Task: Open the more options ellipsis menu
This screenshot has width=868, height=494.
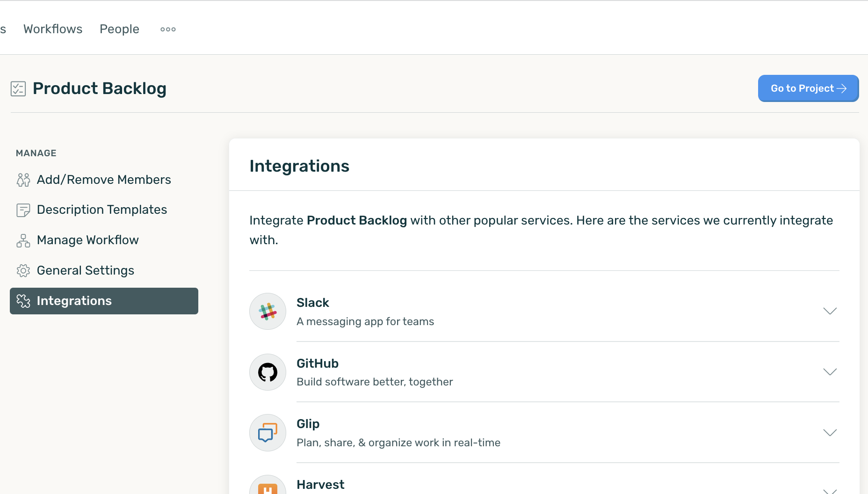Action: tap(168, 29)
